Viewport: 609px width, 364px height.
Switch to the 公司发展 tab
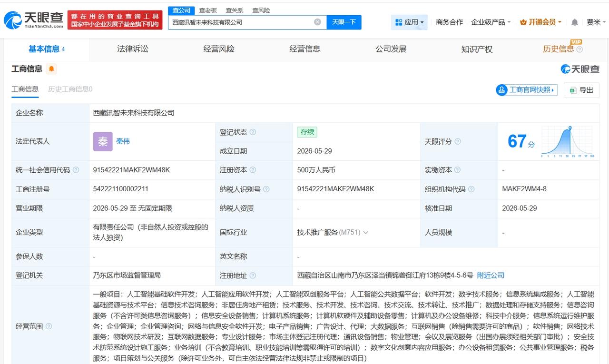click(391, 49)
